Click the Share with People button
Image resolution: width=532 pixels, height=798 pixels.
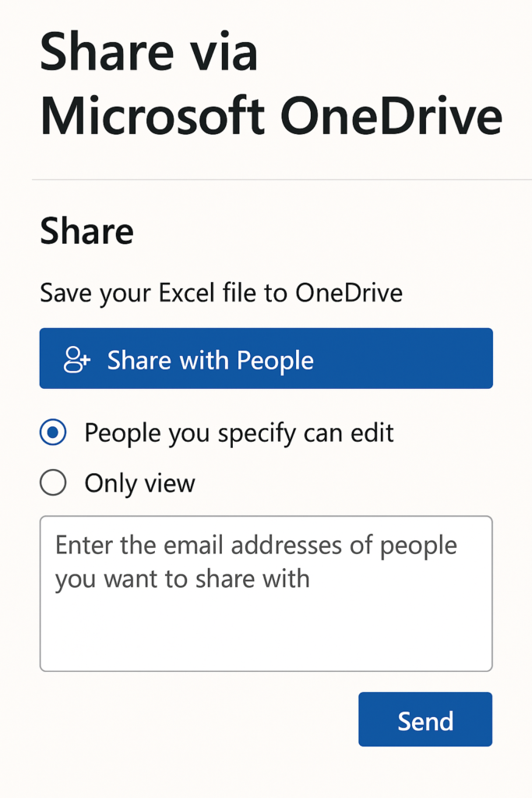tap(266, 358)
